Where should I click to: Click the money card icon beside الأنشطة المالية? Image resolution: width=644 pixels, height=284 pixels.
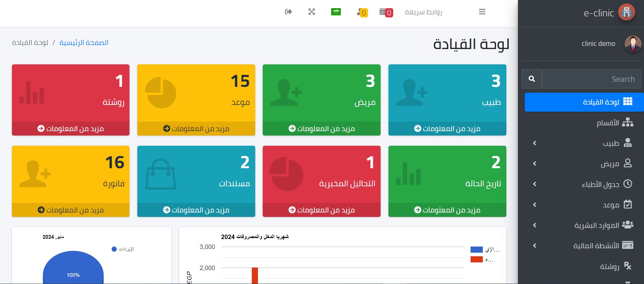tap(628, 245)
